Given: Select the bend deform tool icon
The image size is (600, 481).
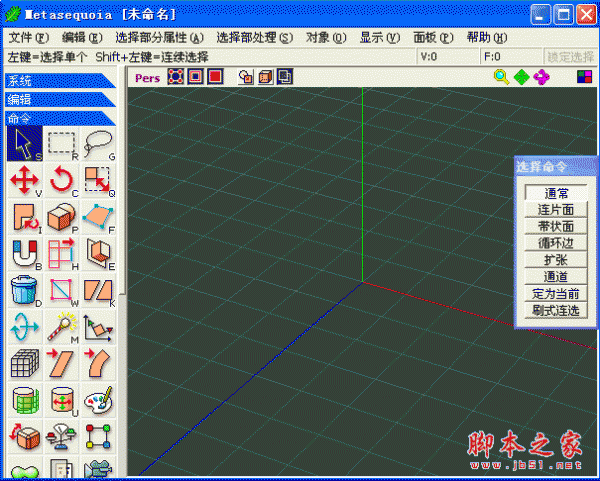Looking at the screenshot, I should point(98,364).
